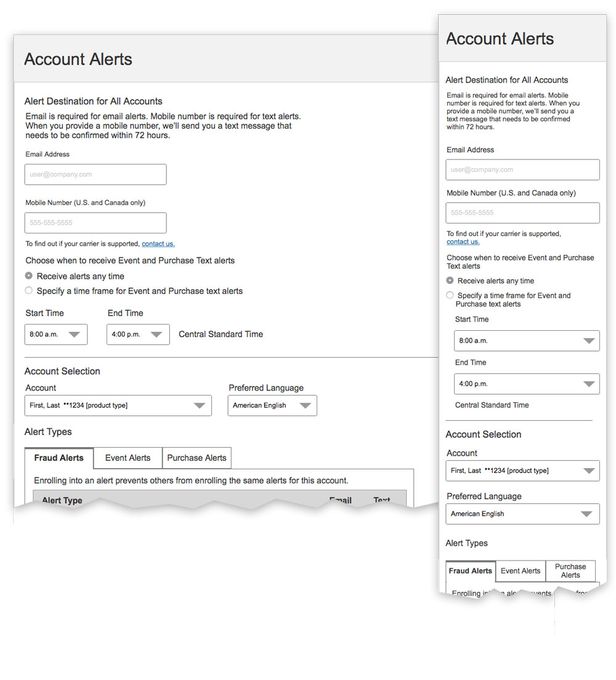
Task: Open the desktop End Time 4:00 p.m. dropdown
Action: pos(138,334)
